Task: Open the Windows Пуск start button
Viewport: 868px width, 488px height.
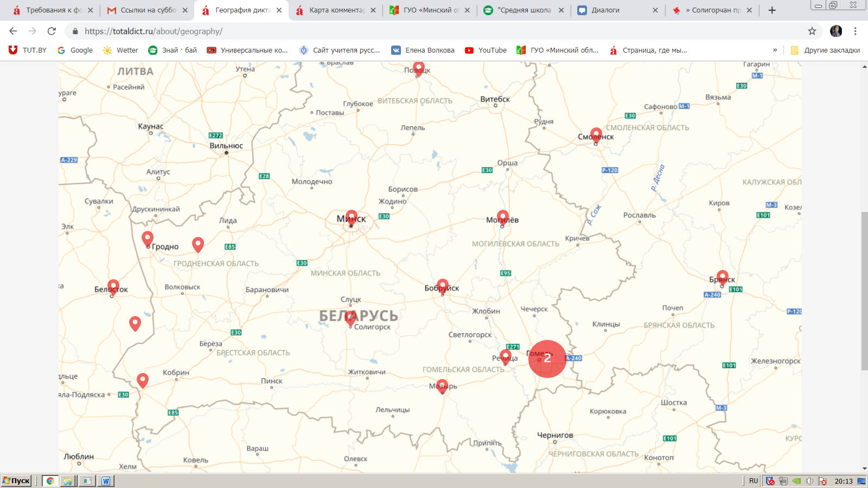Action: pyautogui.click(x=16, y=480)
